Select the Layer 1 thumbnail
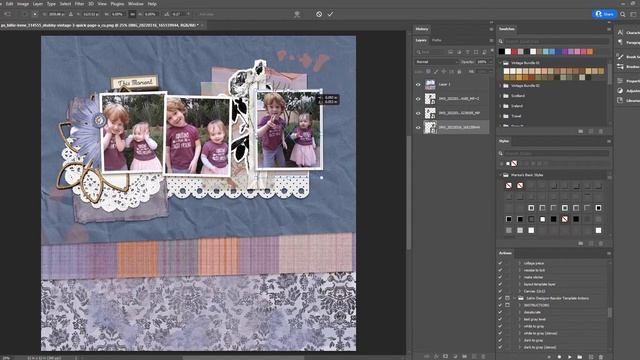The width and height of the screenshot is (640, 360). [x=430, y=84]
